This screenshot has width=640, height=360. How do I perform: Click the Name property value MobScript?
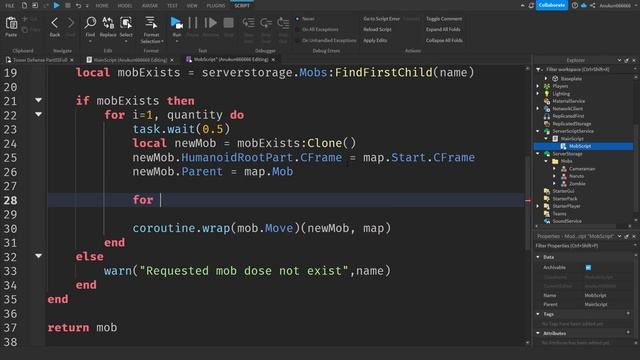596,295
